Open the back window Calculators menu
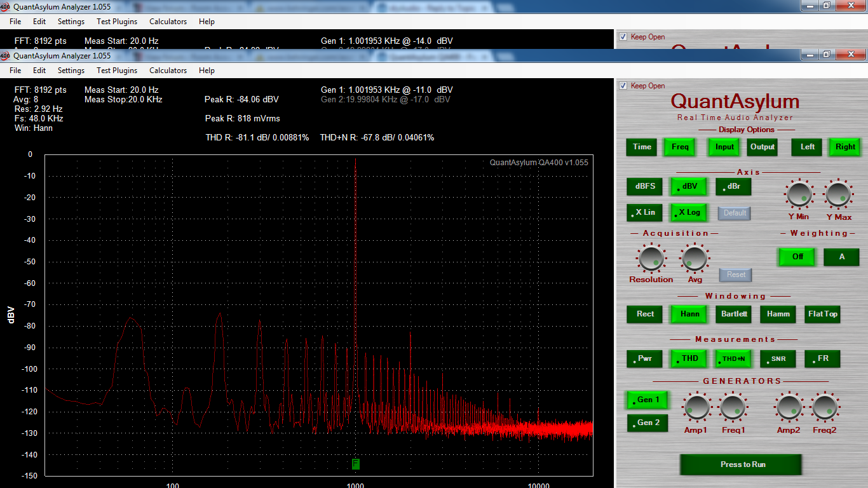This screenshot has height=488, width=868. (x=168, y=22)
